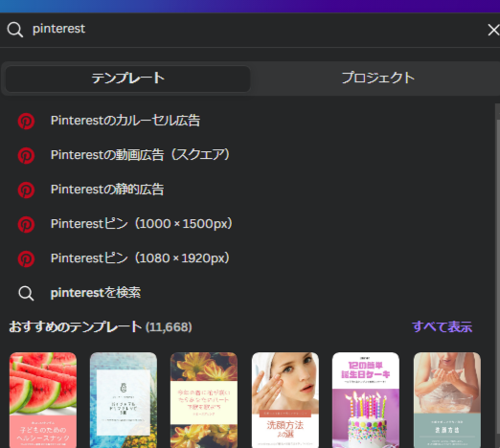Click Pinterest logo beside 静的広告

26,190
